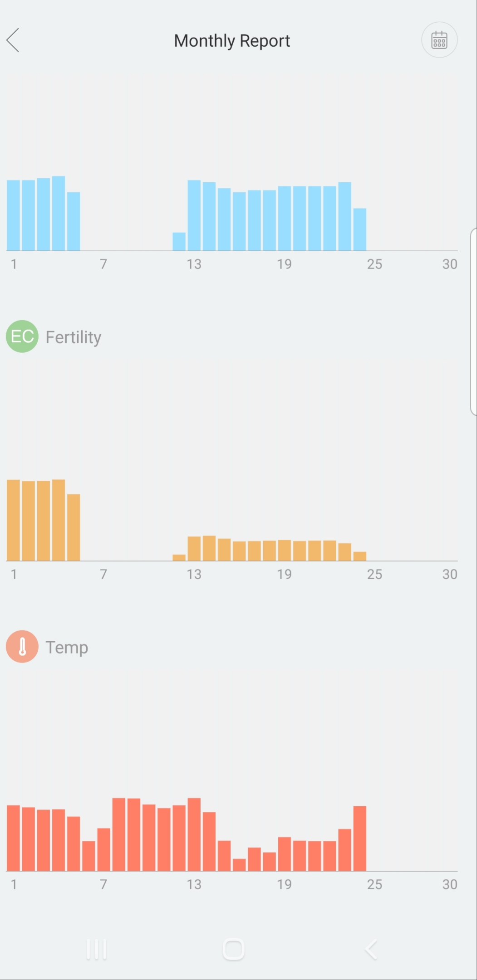This screenshot has height=980, width=477.
Task: Open the calendar date picker icon
Action: 439,40
